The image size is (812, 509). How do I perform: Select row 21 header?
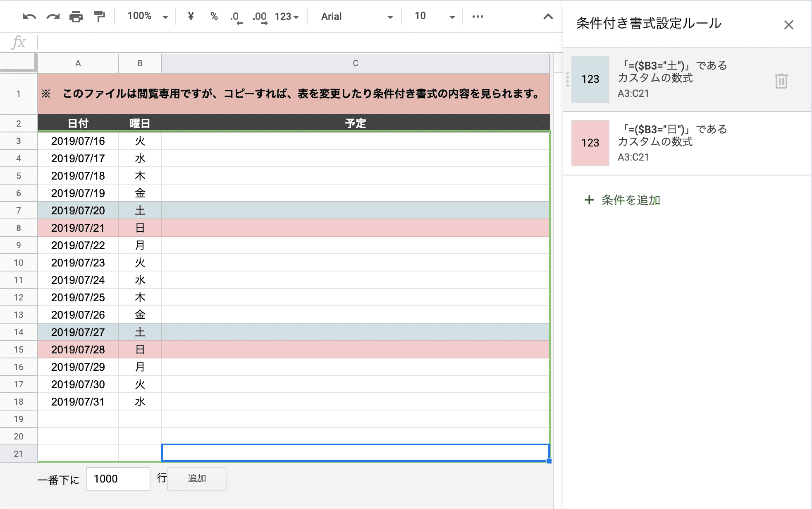pyautogui.click(x=19, y=454)
